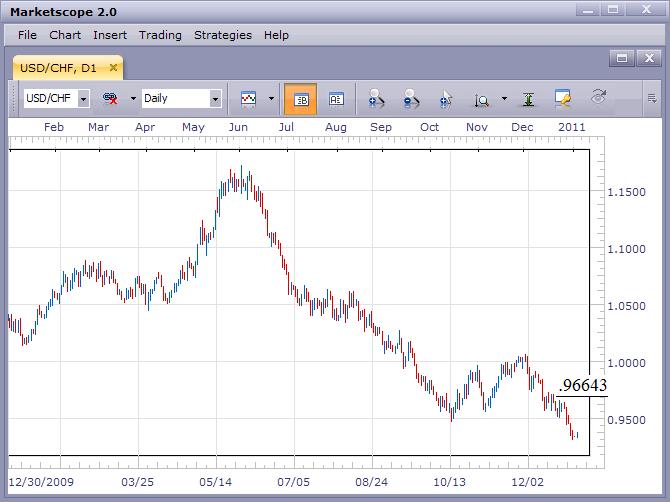Click the chart properties edit icon

pos(563,99)
